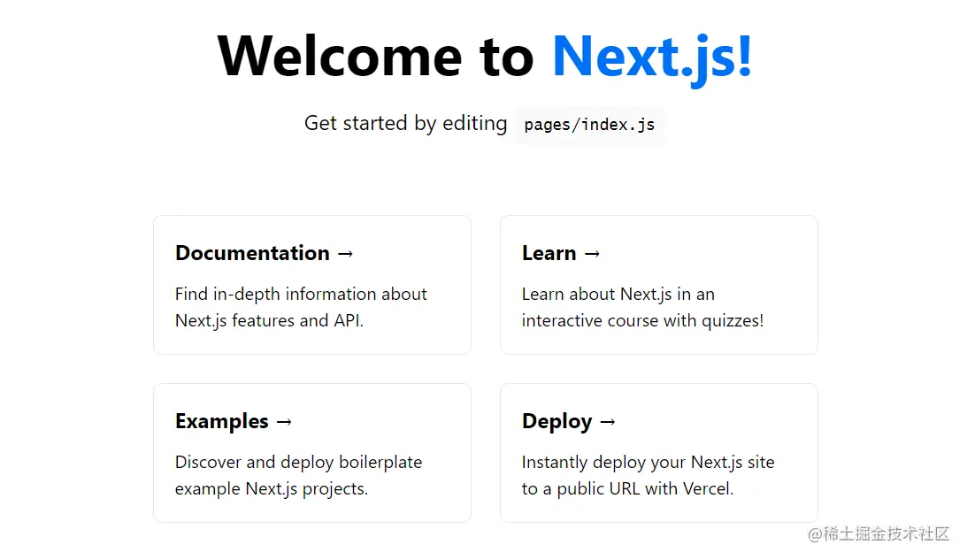967x560 pixels.
Task: Open the Examples card
Action: coord(312,453)
